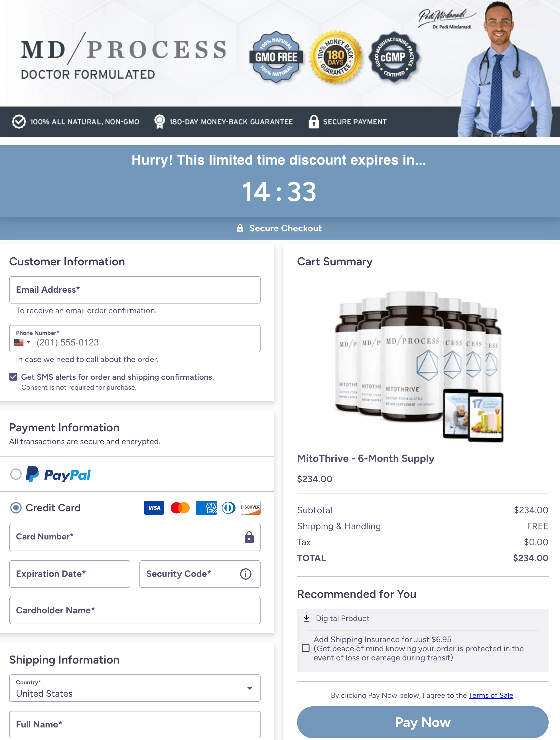Image resolution: width=560 pixels, height=740 pixels.
Task: Click the Security Code field
Action: tap(200, 574)
